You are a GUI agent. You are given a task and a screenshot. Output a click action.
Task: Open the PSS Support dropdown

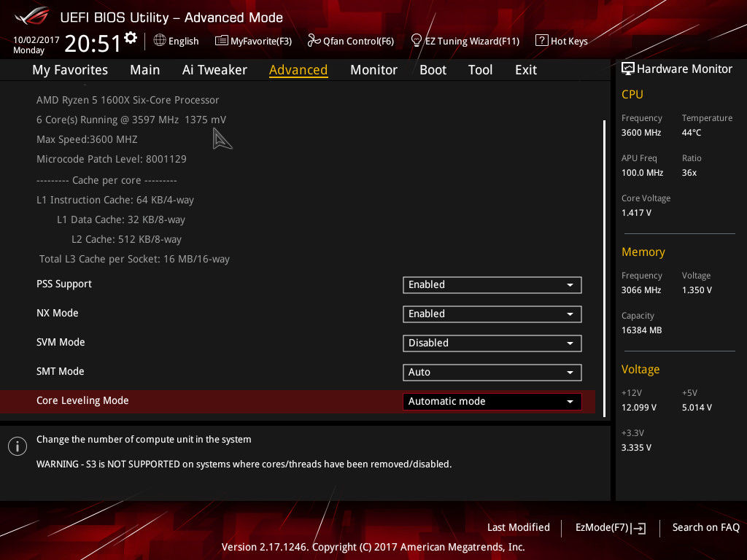coord(492,285)
